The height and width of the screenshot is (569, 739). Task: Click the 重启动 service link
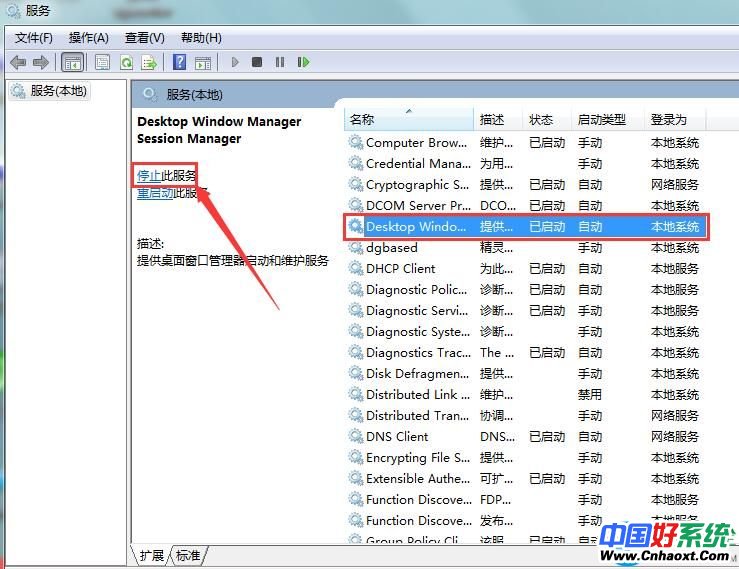[155, 193]
